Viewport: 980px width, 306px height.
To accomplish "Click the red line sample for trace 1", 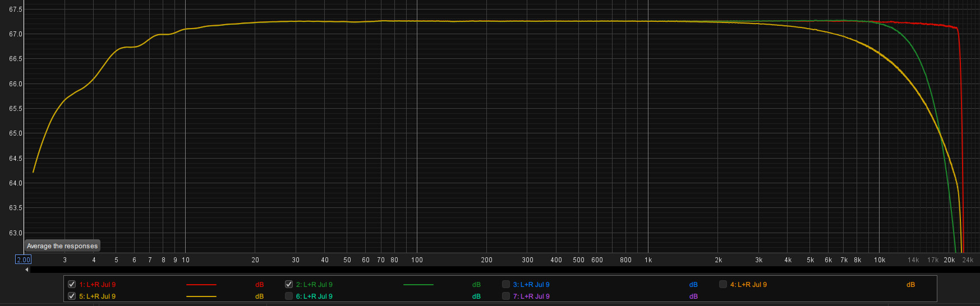I will [201, 285].
